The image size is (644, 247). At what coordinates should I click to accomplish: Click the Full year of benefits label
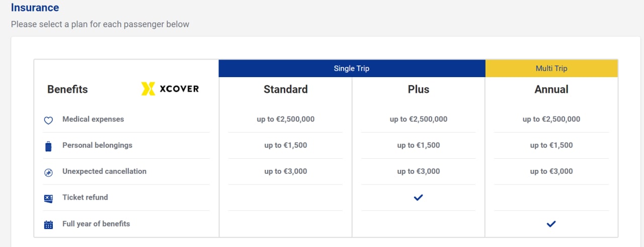(x=96, y=224)
